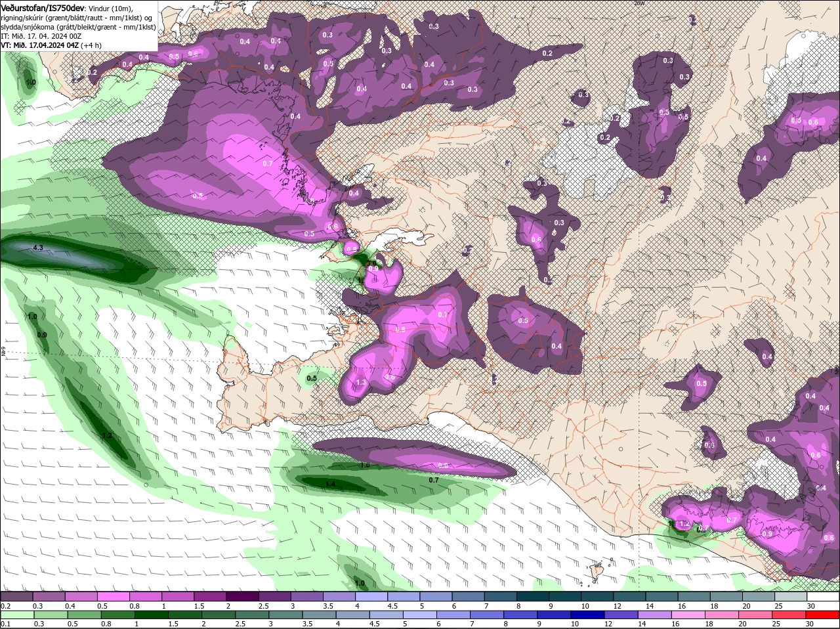Click the snow legend swatch between 7 and 8
Image resolution: width=840 pixels, height=629 pixels.
click(x=500, y=597)
